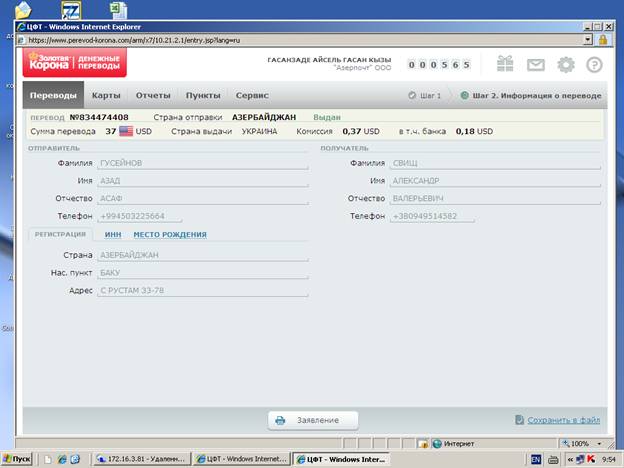Click the taskbar clock 9:54
Viewport: 624px width, 468px height.
pos(608,459)
